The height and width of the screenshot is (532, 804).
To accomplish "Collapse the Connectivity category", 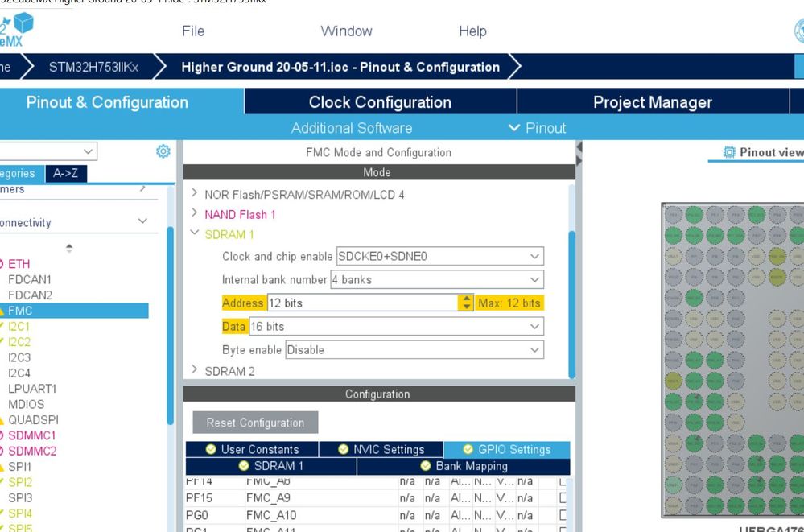I will [142, 221].
